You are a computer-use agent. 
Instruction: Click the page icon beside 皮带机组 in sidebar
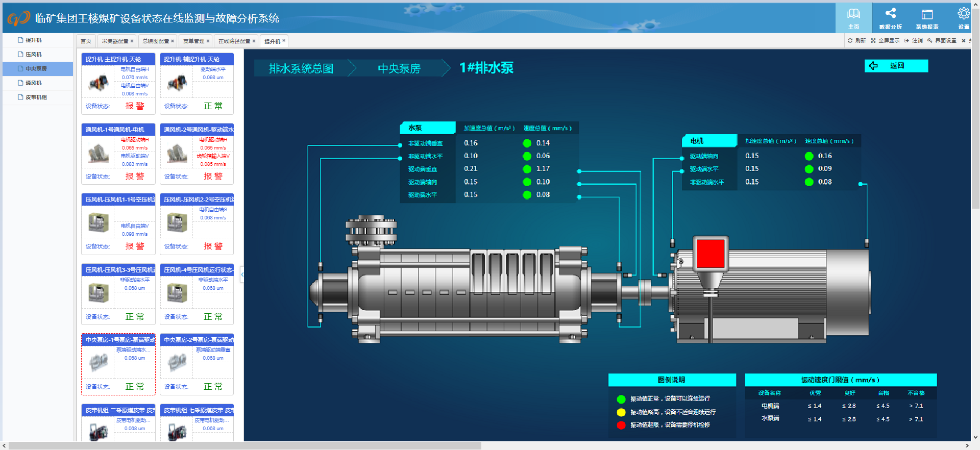(x=20, y=97)
